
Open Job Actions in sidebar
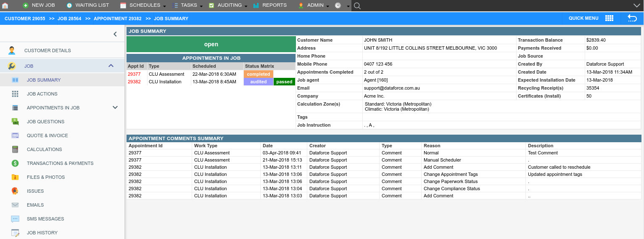pyautogui.click(x=42, y=94)
